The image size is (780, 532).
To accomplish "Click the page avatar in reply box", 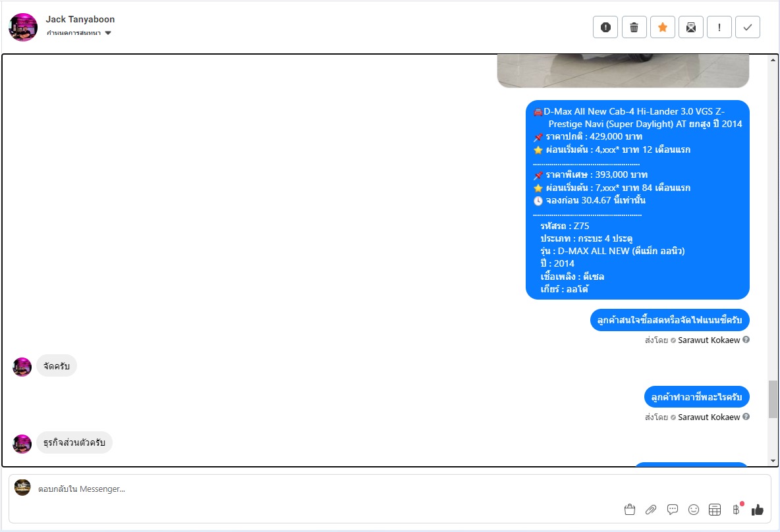I will [x=22, y=488].
